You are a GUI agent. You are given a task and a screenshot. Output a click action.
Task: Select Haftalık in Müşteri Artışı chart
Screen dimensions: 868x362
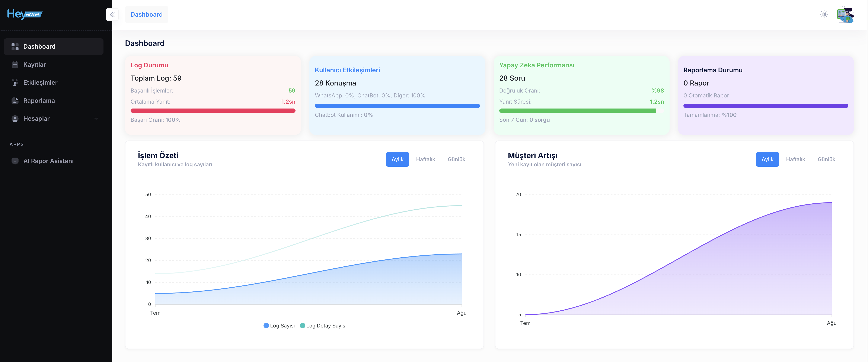pyautogui.click(x=795, y=159)
